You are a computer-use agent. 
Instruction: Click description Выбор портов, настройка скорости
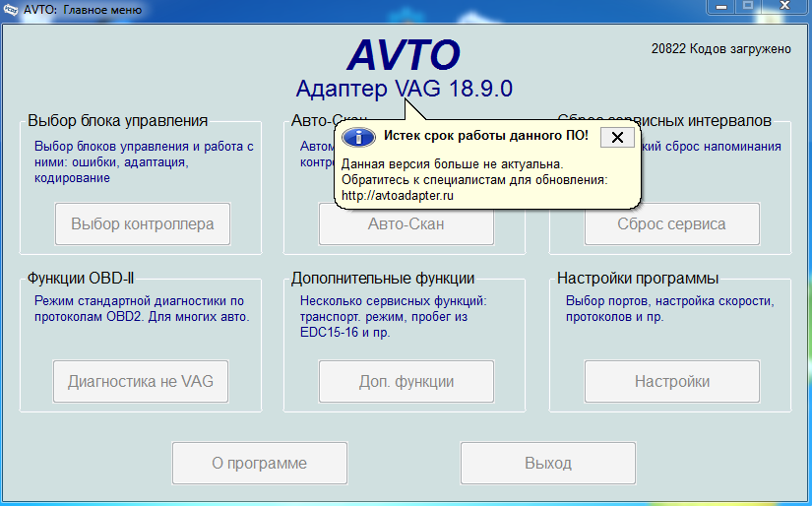pyautogui.click(x=669, y=309)
